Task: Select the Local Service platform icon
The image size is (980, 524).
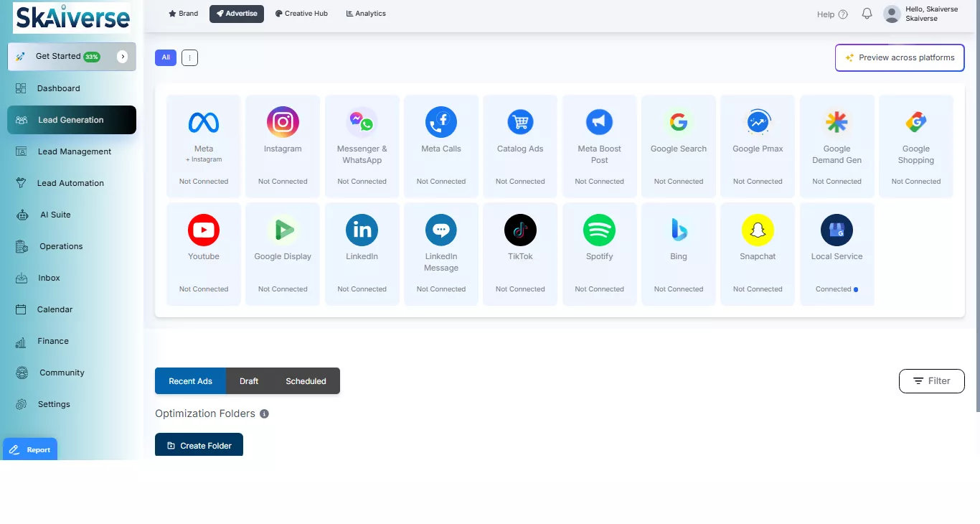Action: tap(837, 230)
